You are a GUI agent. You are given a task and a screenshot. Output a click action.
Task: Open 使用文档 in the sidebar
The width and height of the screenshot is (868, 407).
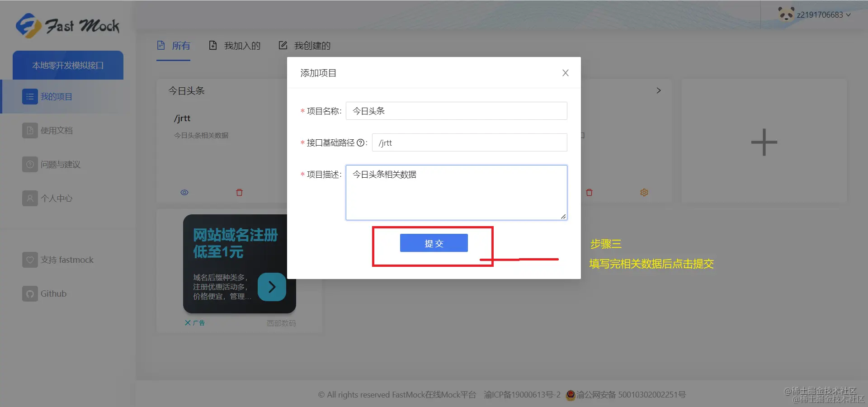point(57,130)
